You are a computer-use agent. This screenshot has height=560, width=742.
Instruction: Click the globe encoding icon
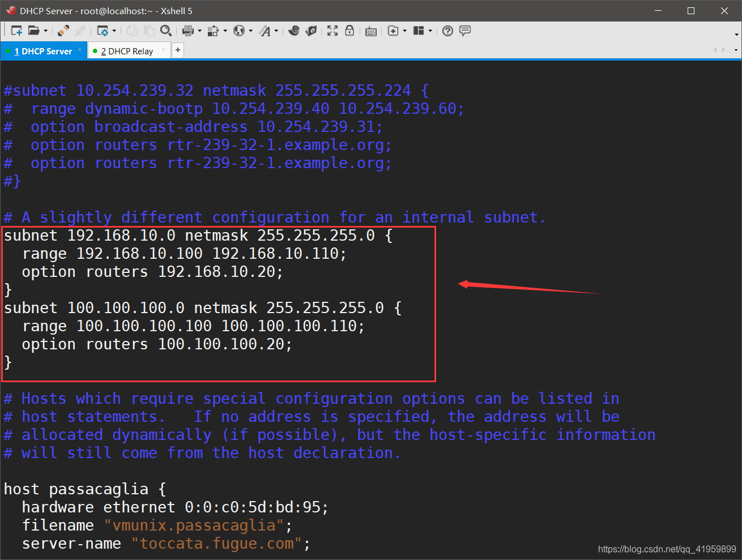(239, 31)
